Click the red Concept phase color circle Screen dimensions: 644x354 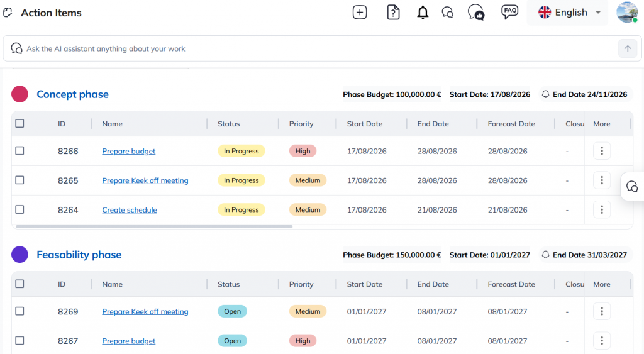coord(19,94)
